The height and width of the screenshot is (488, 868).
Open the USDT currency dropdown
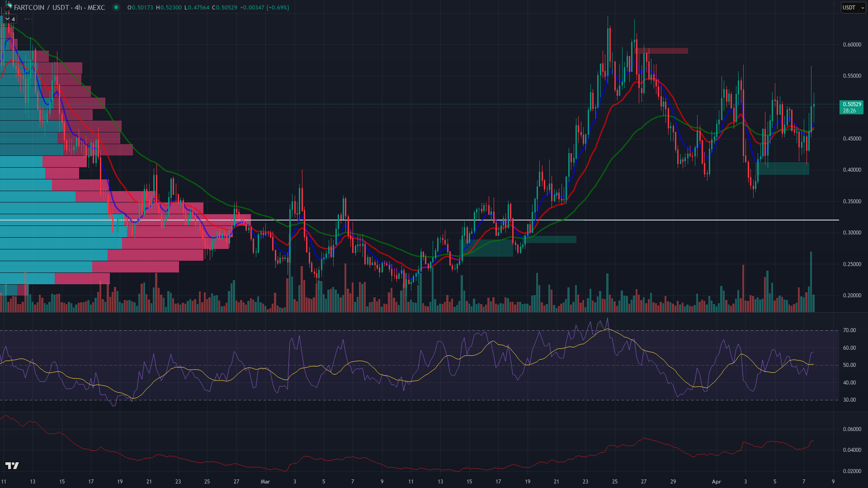pyautogui.click(x=853, y=8)
